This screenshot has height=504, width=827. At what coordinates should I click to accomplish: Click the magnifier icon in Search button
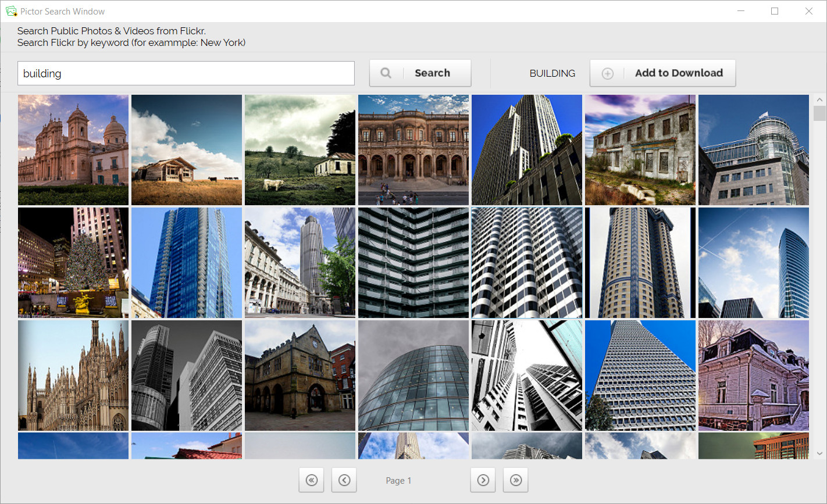(x=386, y=73)
